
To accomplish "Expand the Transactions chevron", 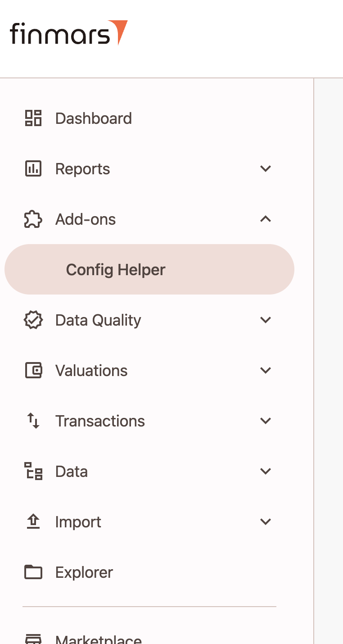I will 266,421.
